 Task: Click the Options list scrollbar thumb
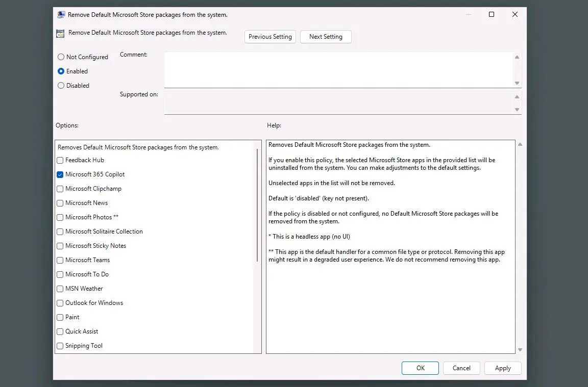(257, 205)
